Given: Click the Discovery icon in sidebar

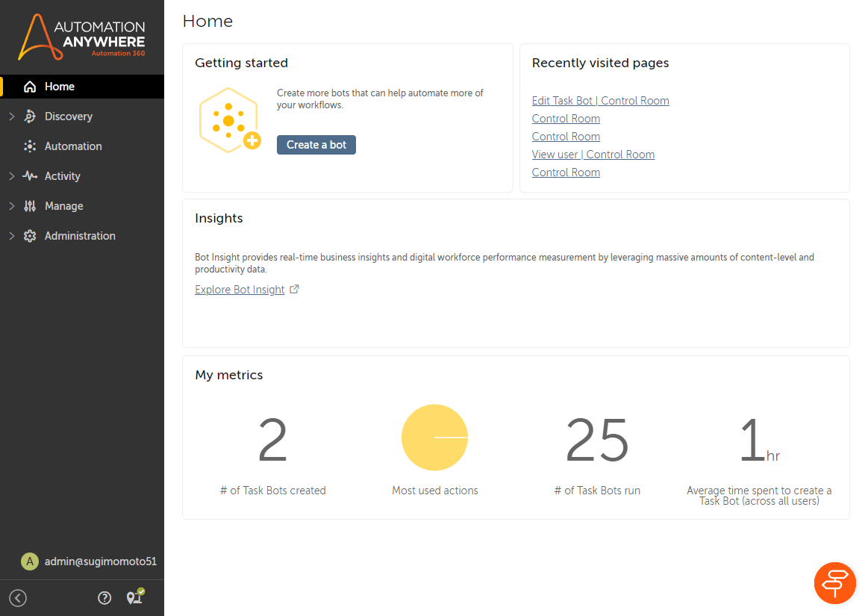Looking at the screenshot, I should point(30,116).
